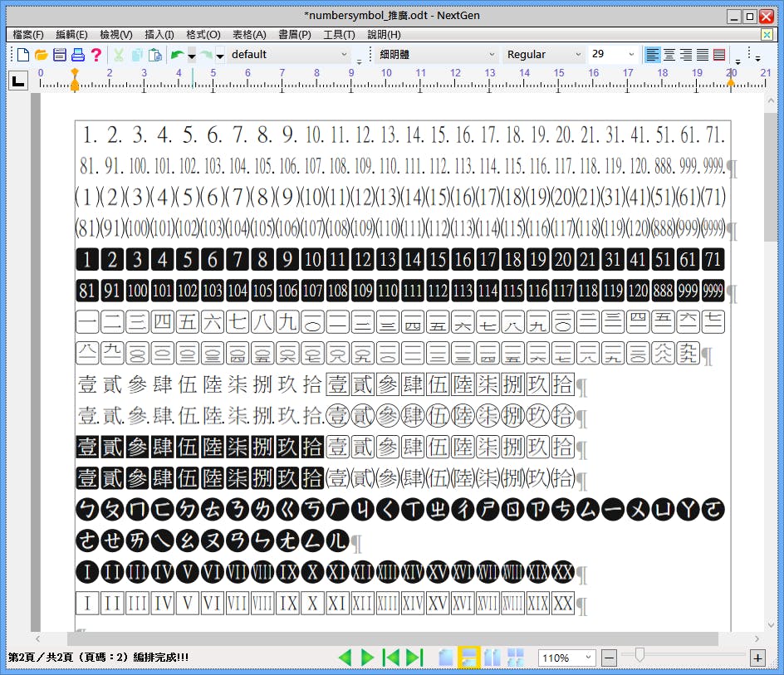Open the font name dropdown 細明體
784x675 pixels.
pyautogui.click(x=492, y=55)
